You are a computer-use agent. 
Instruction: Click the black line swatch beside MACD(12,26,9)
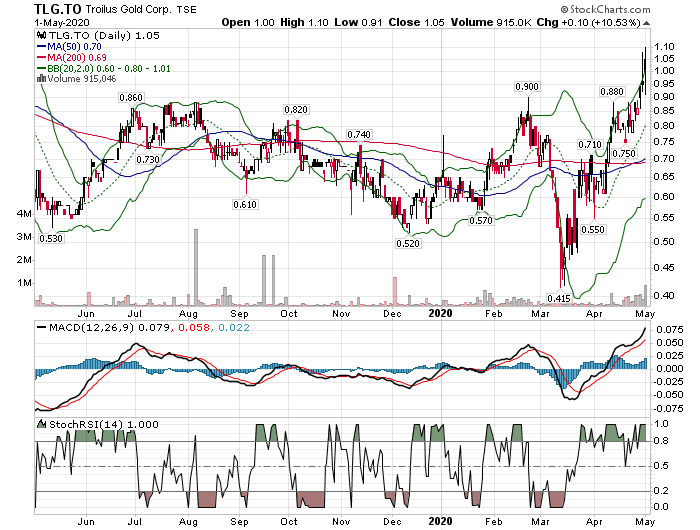click(x=42, y=327)
